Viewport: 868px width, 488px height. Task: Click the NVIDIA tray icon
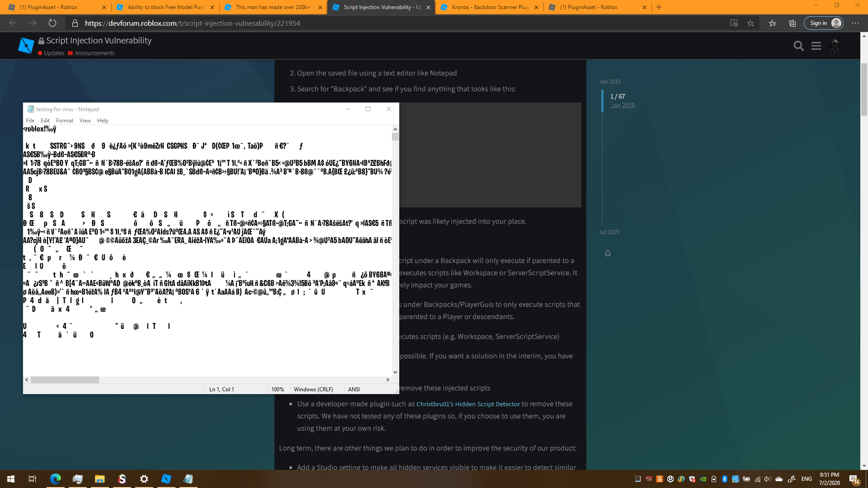click(x=703, y=479)
